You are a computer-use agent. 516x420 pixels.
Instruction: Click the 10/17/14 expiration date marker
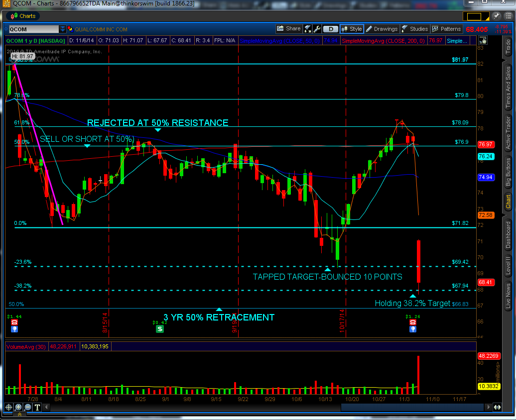[342, 320]
